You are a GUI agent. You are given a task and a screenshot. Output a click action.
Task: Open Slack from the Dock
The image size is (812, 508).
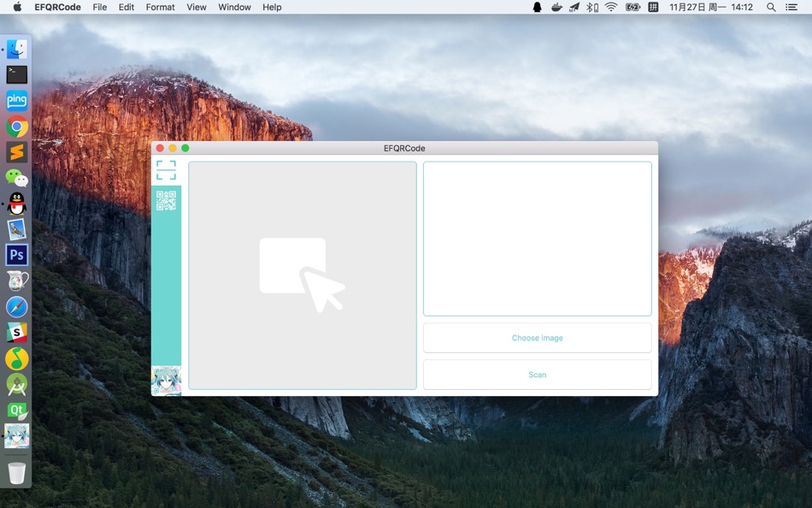click(16, 333)
